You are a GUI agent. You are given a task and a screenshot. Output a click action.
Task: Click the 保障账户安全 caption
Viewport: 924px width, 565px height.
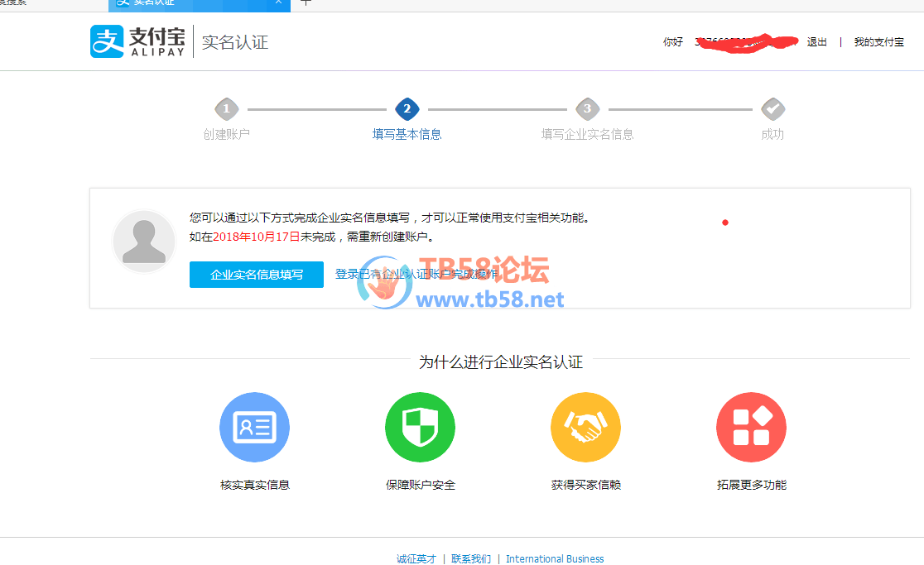tap(420, 485)
